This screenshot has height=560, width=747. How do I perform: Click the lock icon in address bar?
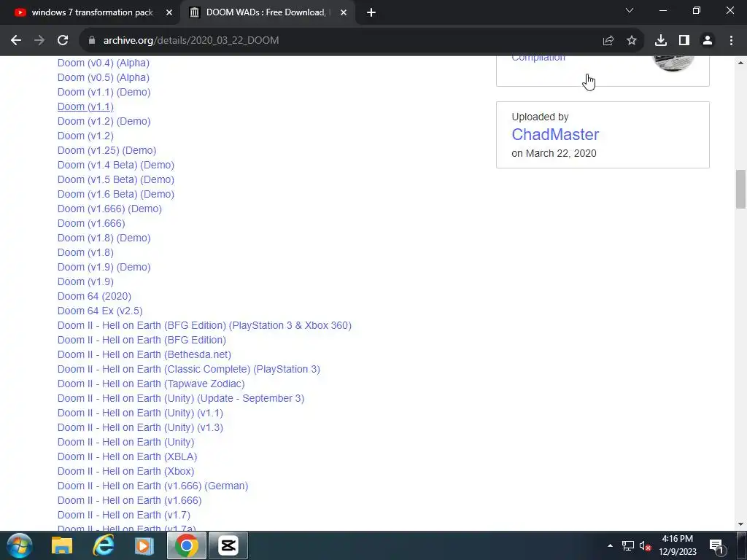coord(92,41)
